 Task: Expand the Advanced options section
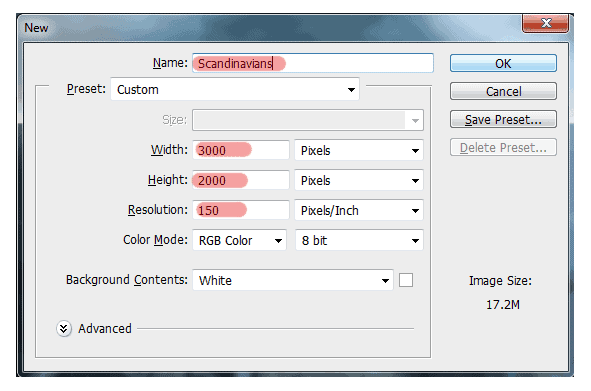pos(64,329)
